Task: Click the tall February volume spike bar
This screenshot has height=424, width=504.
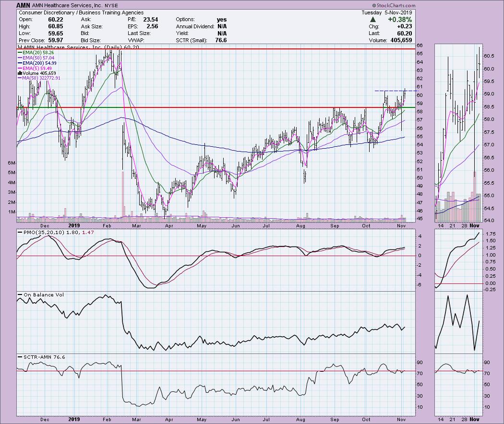Action: [122, 197]
